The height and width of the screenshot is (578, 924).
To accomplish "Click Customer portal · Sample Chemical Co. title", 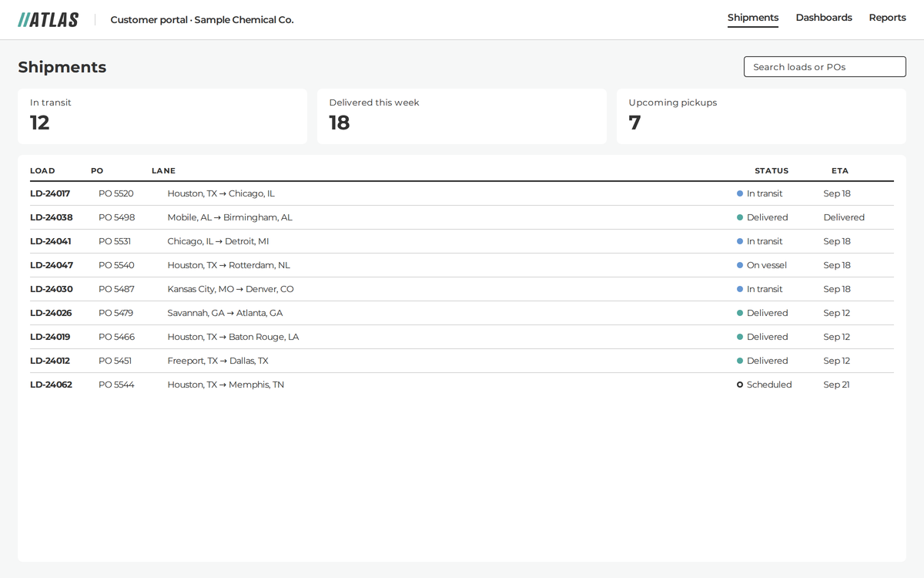I will pos(202,20).
